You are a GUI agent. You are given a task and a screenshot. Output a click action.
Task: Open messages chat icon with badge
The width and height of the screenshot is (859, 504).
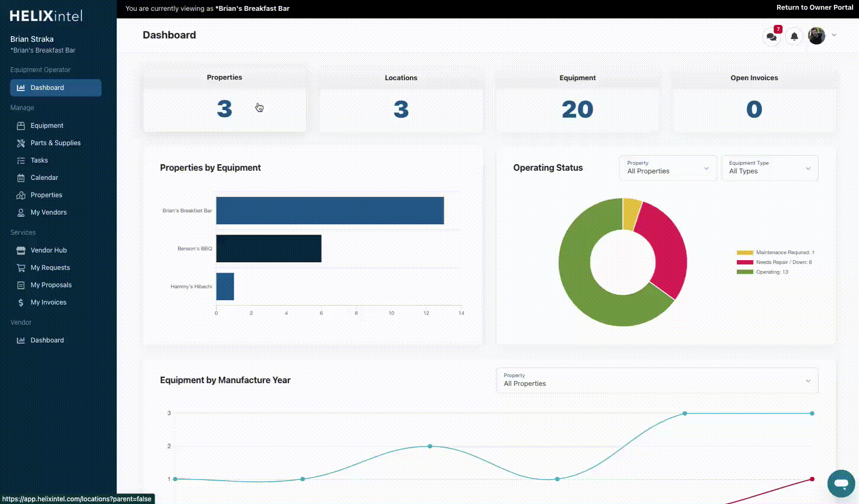click(x=772, y=36)
